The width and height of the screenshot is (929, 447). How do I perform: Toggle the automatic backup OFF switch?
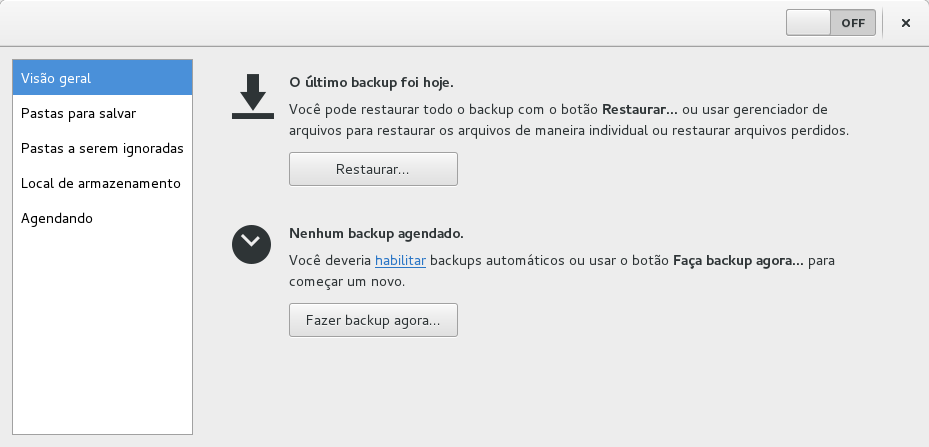830,23
